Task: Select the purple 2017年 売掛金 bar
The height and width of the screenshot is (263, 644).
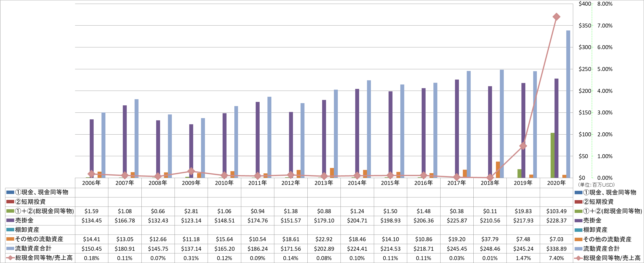Action: pos(457,129)
